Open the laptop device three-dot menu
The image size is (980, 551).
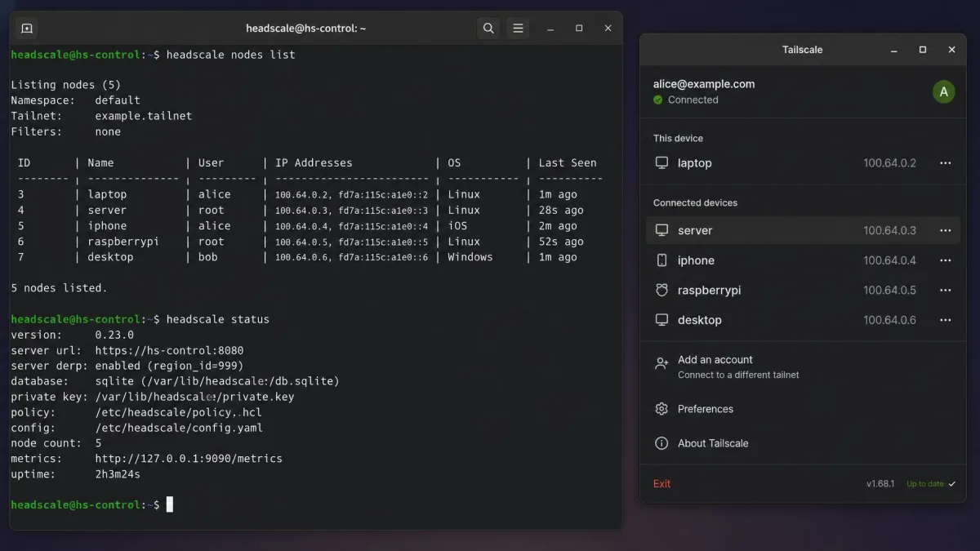946,163
